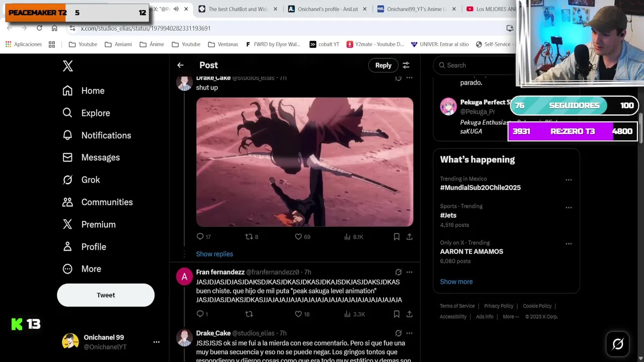Open the Privacy Policy footer link
644x362 pixels.
499,306
